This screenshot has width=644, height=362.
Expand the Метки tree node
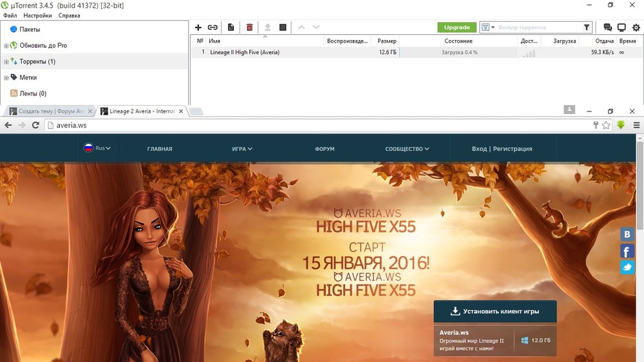click(x=6, y=78)
